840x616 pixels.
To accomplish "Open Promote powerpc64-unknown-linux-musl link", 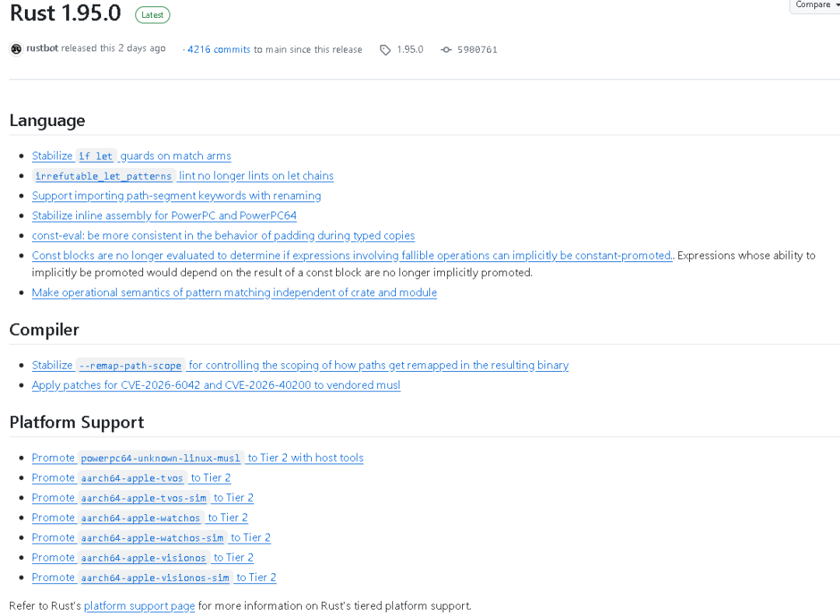I will coord(198,458).
